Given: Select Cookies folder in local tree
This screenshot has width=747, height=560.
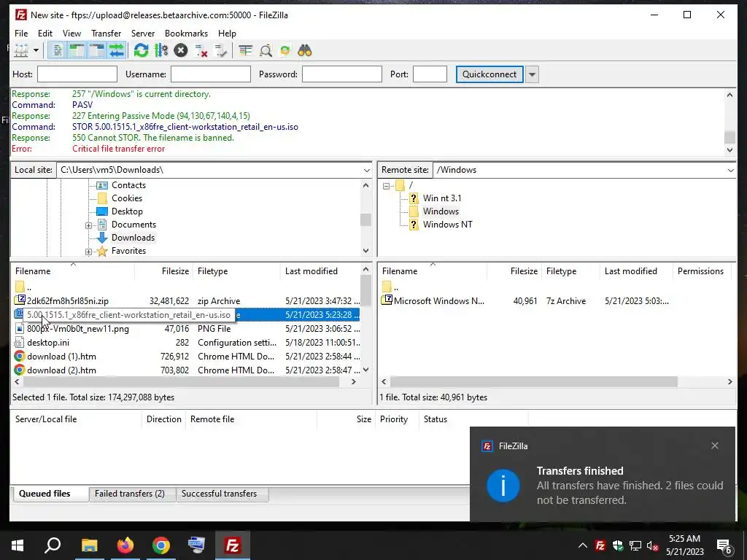Looking at the screenshot, I should click(127, 198).
